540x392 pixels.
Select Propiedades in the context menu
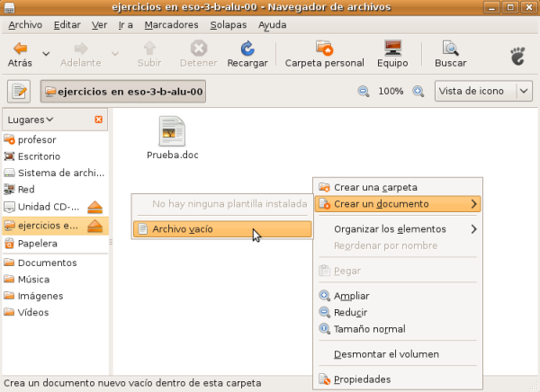pyautogui.click(x=362, y=379)
